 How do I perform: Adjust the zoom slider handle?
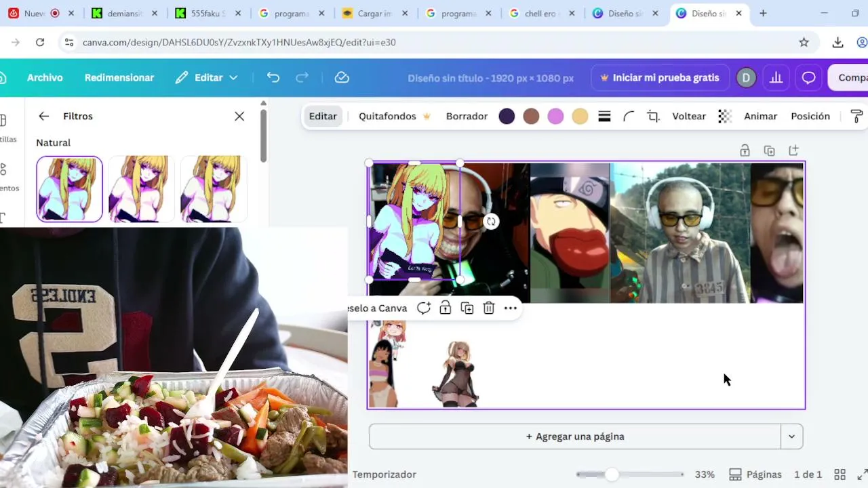tap(612, 474)
